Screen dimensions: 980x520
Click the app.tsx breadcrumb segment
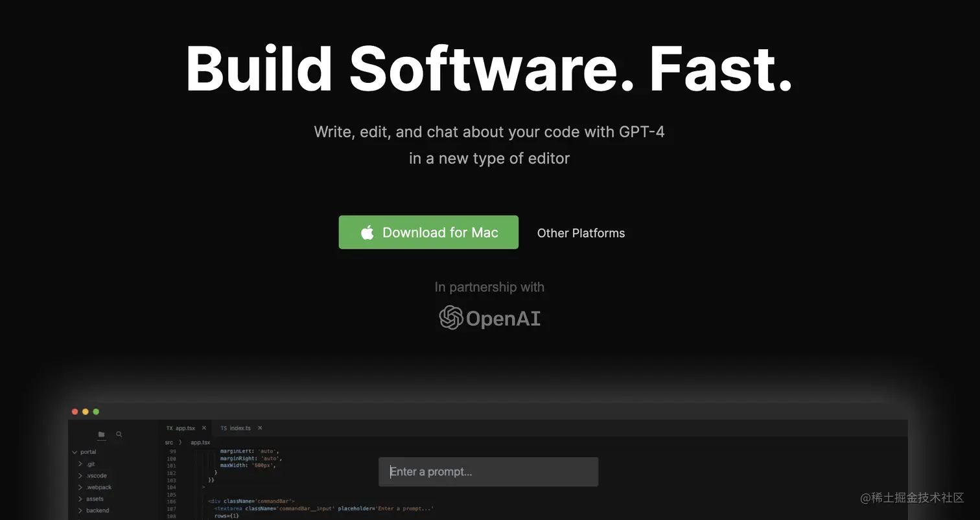[200, 442]
